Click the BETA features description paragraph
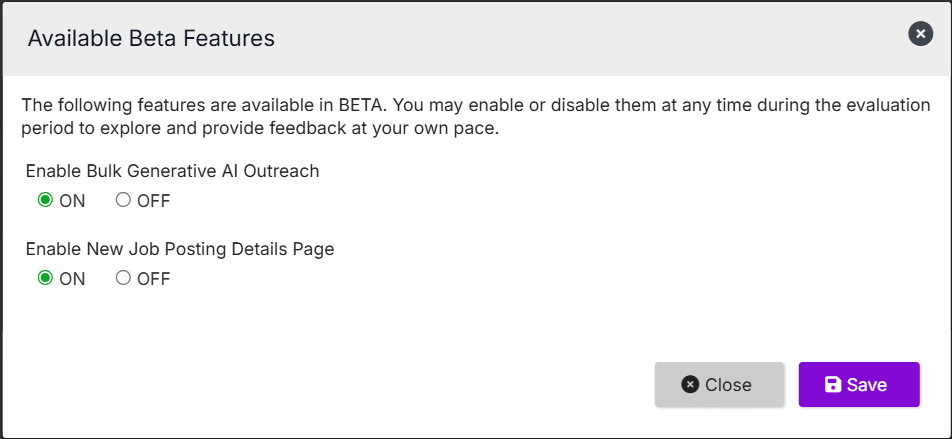Screen dimensions: 952x439 tap(476, 117)
